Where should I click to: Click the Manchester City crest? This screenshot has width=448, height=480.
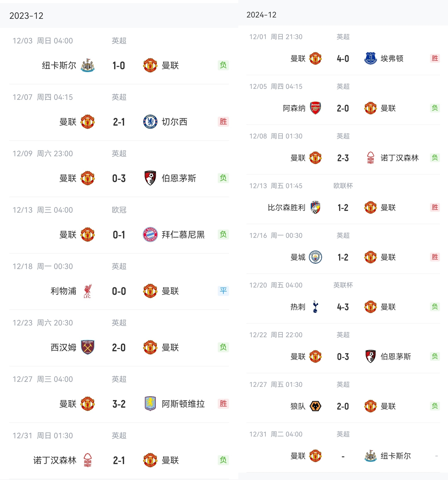click(315, 257)
